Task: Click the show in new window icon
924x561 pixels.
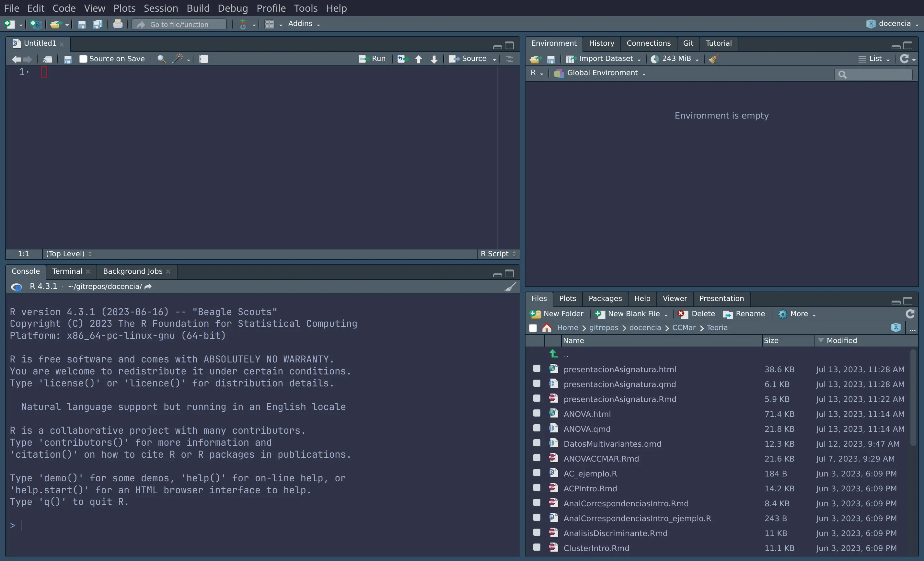Action: click(x=47, y=59)
